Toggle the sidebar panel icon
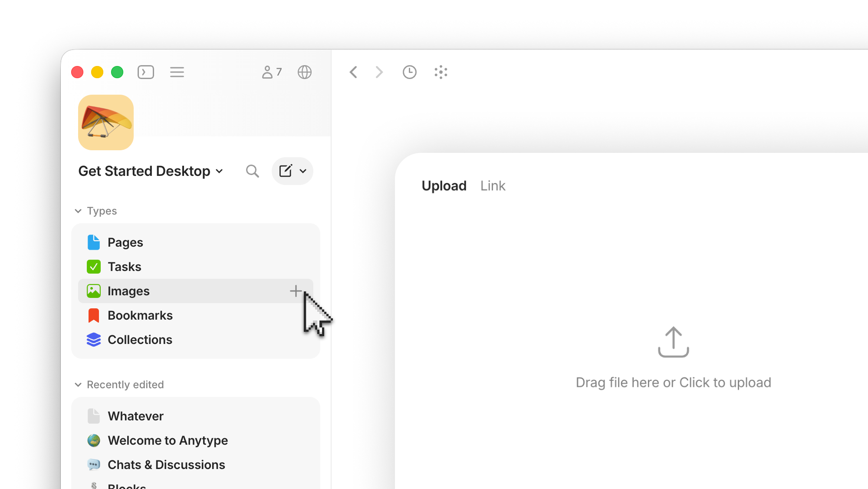The width and height of the screenshot is (868, 489). (x=146, y=72)
